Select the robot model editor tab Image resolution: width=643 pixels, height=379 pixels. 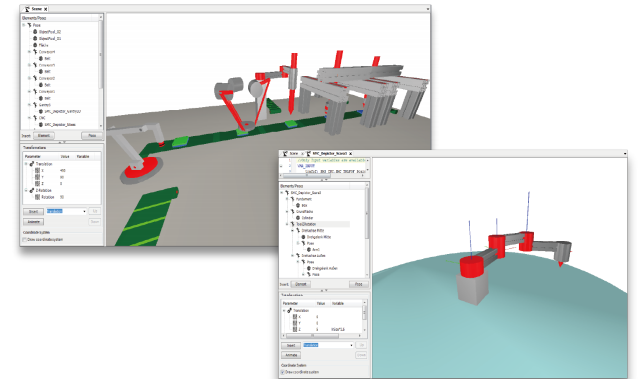click(329, 153)
